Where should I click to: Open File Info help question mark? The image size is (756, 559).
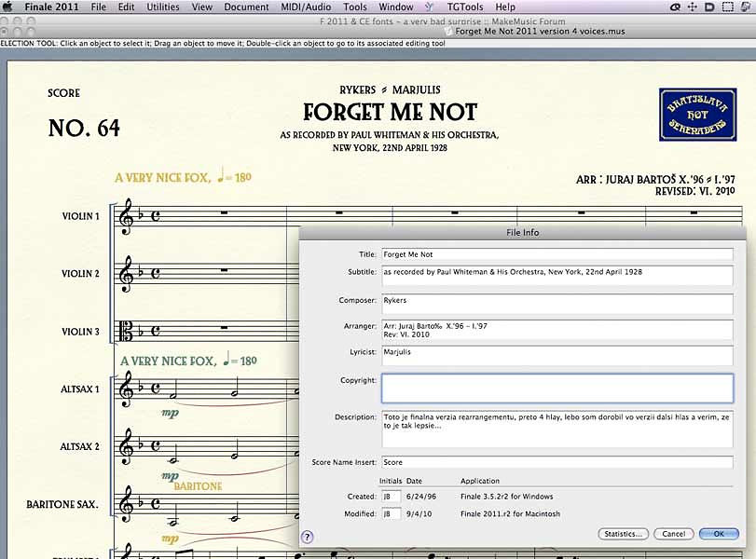pos(307,537)
